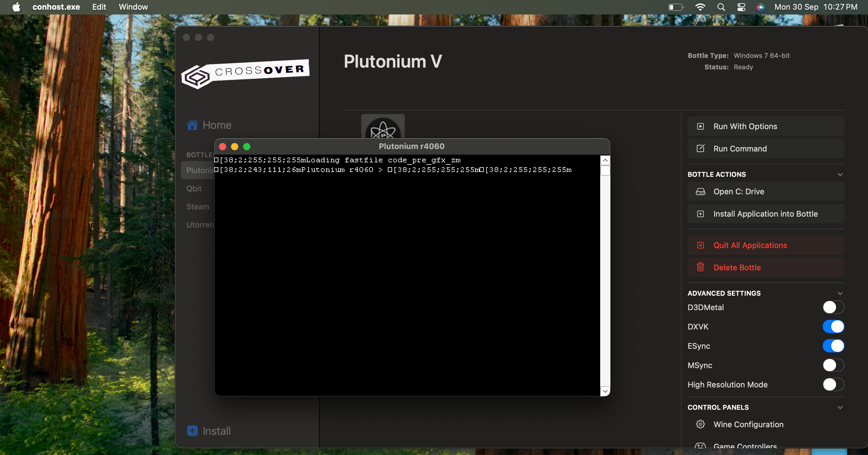The width and height of the screenshot is (868, 455).
Task: Select the Qbit bottle
Action: point(194,188)
